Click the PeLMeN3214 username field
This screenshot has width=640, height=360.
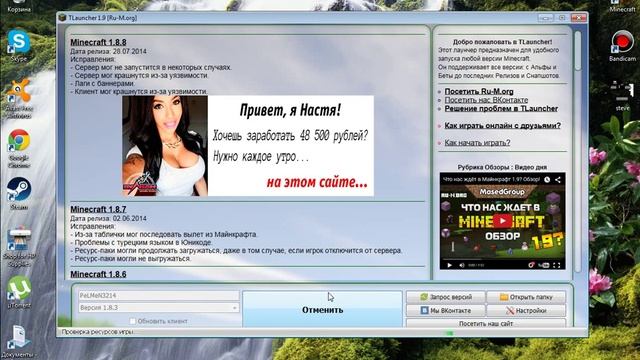click(158, 295)
